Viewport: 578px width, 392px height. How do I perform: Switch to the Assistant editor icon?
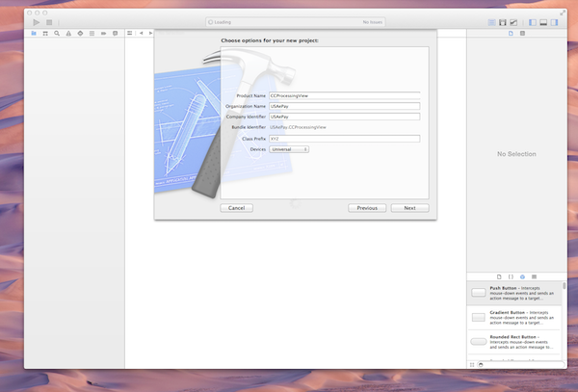coord(502,21)
